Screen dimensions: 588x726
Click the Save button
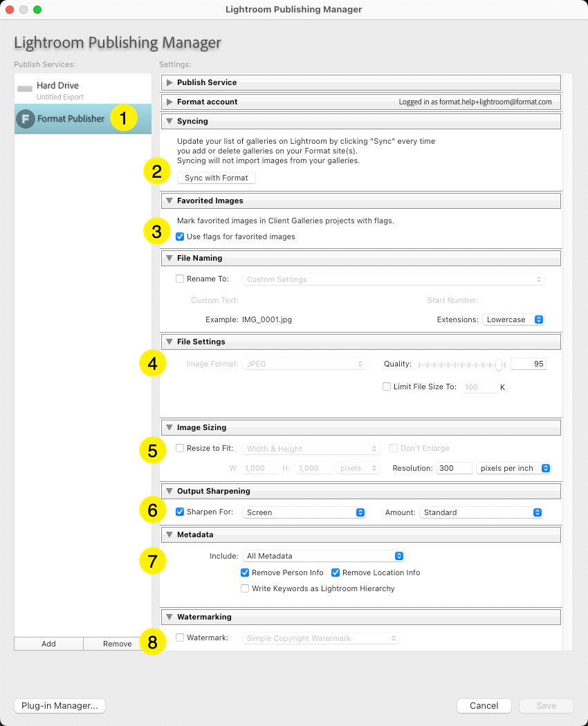click(546, 706)
